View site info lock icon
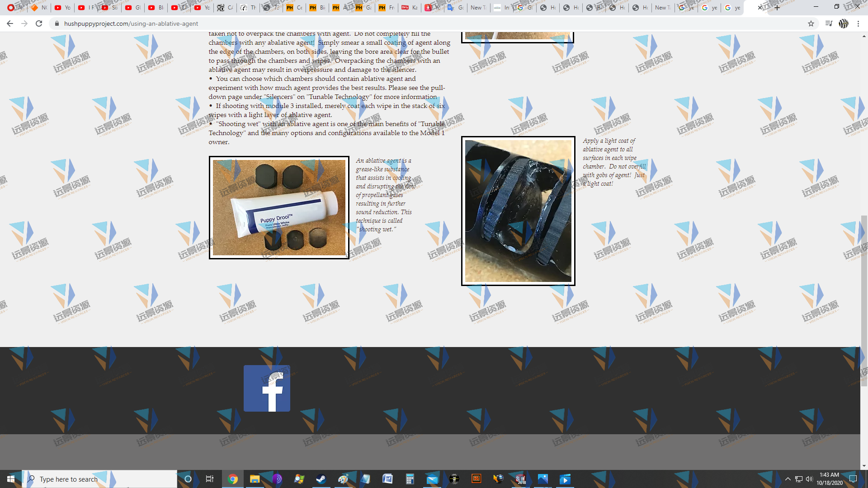 [57, 23]
